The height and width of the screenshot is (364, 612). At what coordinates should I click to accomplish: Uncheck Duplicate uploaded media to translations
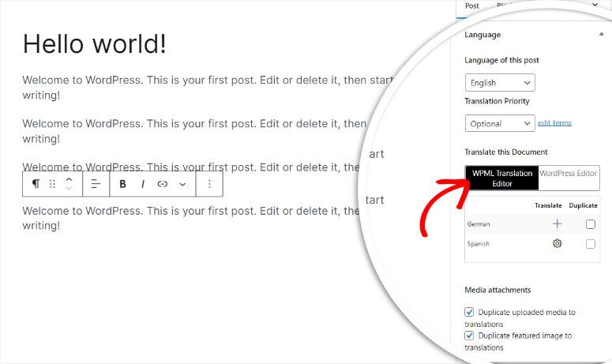469,312
